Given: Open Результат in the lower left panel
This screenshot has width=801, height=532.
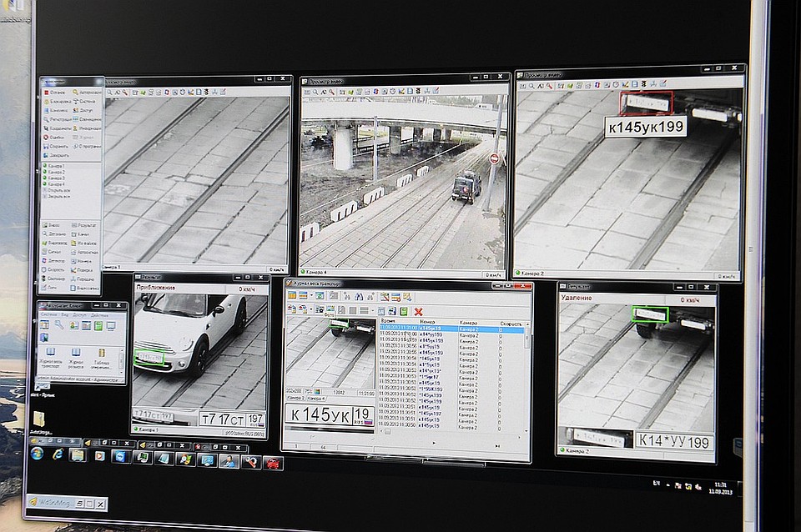Looking at the screenshot, I should 83,225.
